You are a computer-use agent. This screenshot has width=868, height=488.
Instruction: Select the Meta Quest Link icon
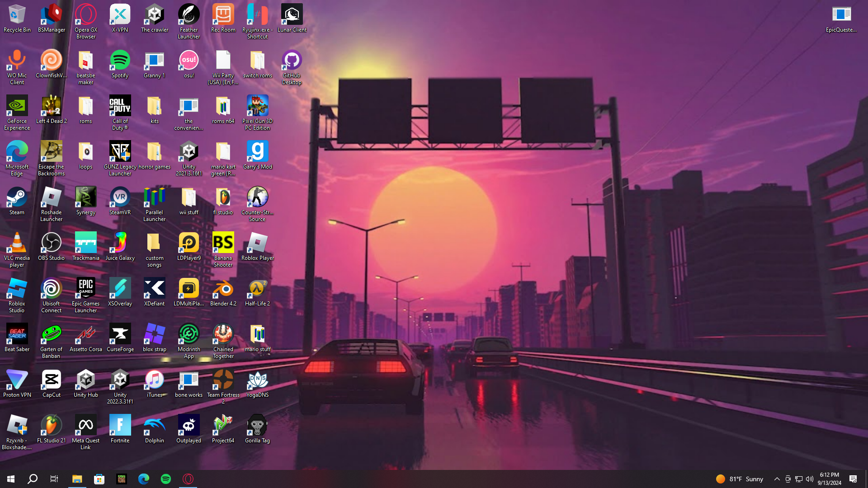coord(86,432)
